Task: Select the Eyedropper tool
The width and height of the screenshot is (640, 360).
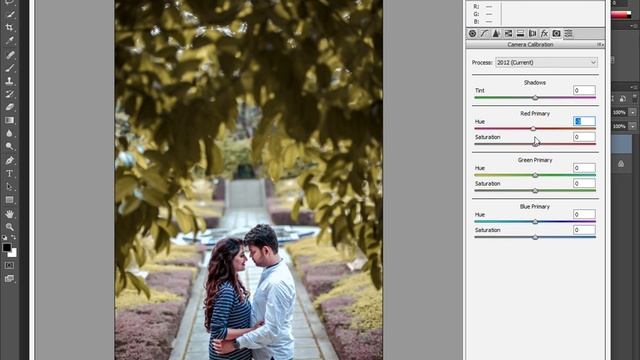Action: click(10, 41)
